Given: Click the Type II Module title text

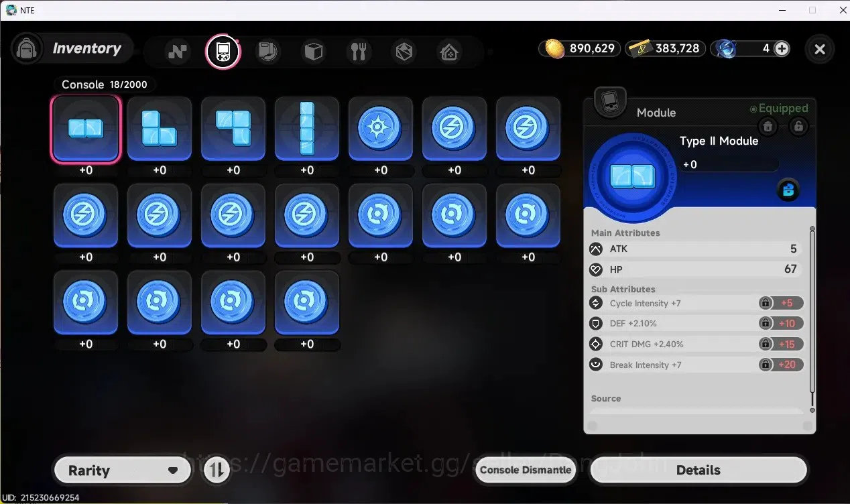Looking at the screenshot, I should coord(719,141).
